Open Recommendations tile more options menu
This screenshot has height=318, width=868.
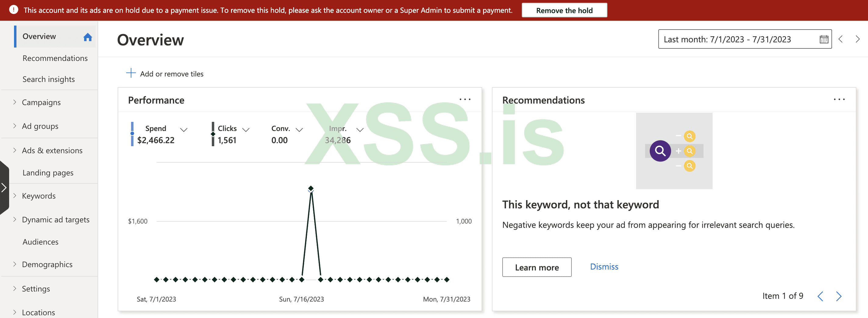pos(839,99)
